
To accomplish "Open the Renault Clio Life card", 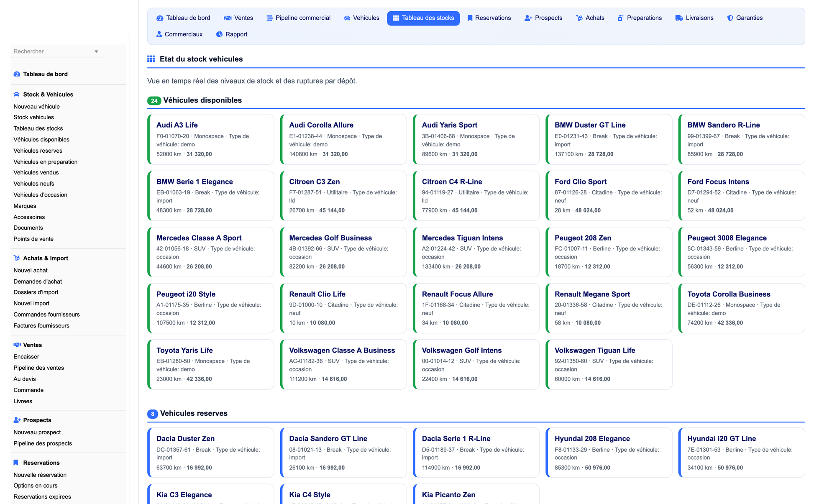I will coord(343,308).
